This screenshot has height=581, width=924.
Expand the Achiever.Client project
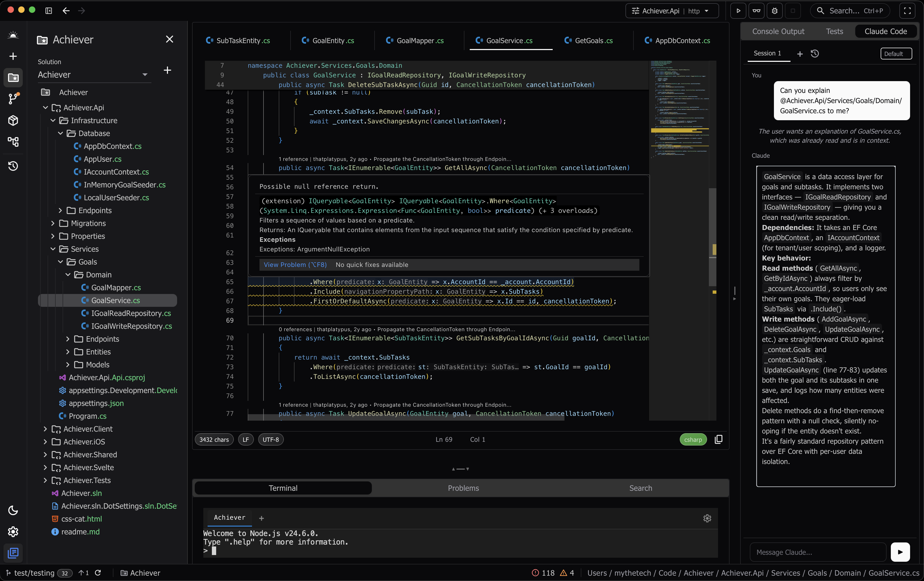tap(45, 429)
